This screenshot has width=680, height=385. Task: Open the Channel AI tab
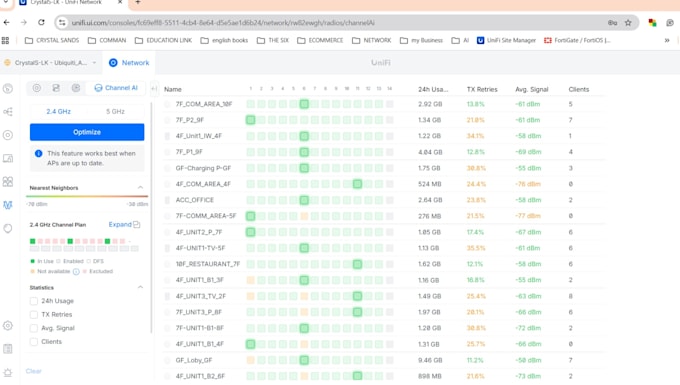tap(116, 88)
